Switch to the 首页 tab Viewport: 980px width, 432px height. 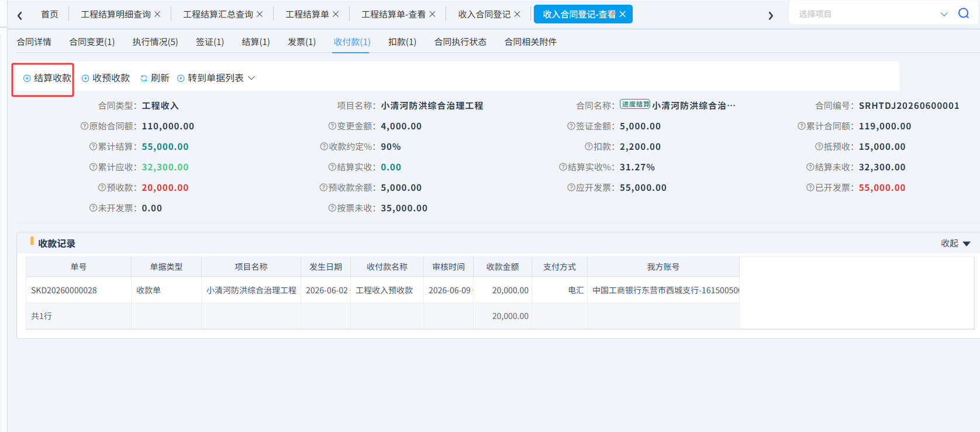[50, 14]
